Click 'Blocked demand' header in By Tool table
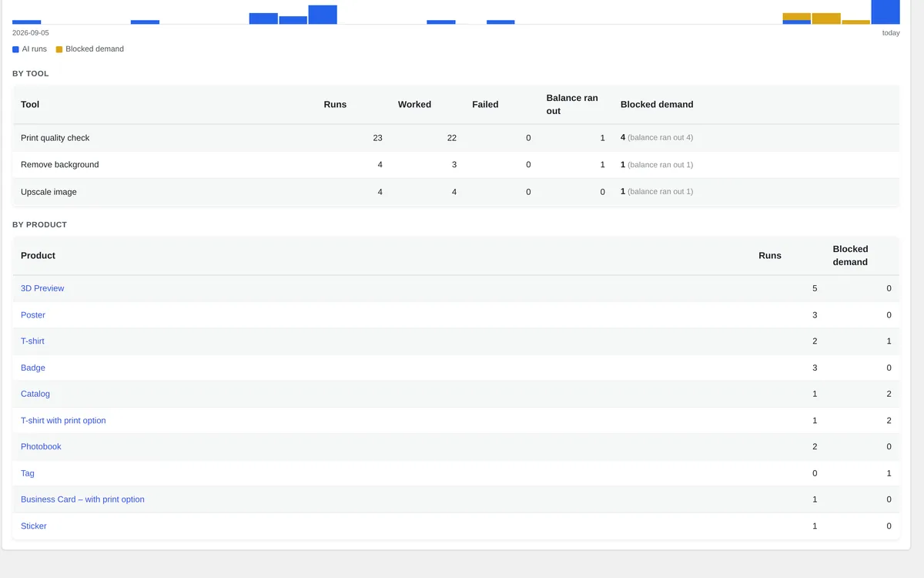This screenshot has height=578, width=924. [657, 104]
